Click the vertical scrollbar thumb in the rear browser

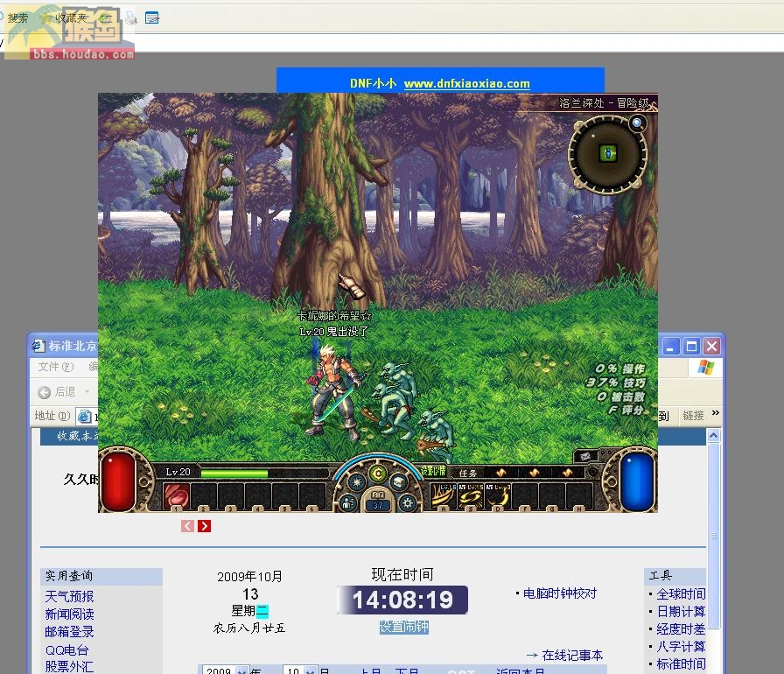pos(713,536)
